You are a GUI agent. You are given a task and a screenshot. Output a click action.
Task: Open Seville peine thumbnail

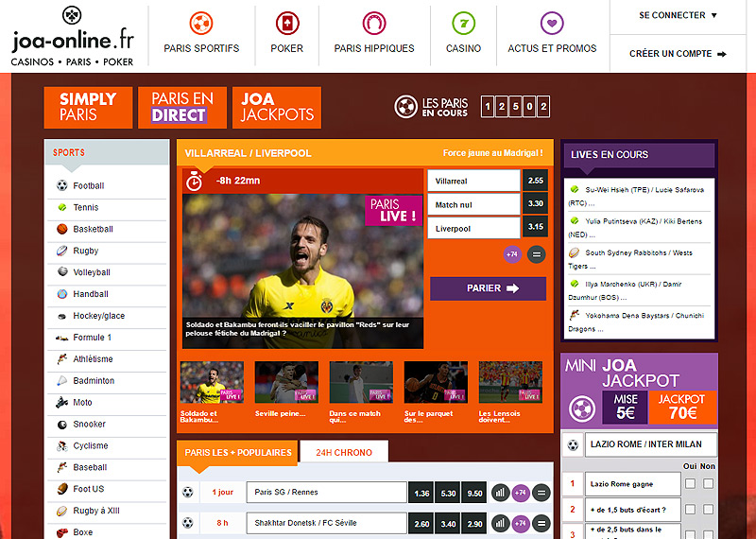tap(286, 382)
